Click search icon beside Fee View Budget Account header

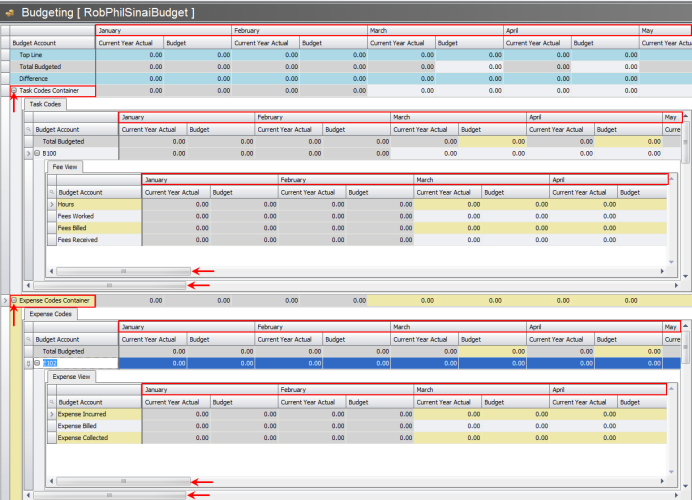pos(51,192)
